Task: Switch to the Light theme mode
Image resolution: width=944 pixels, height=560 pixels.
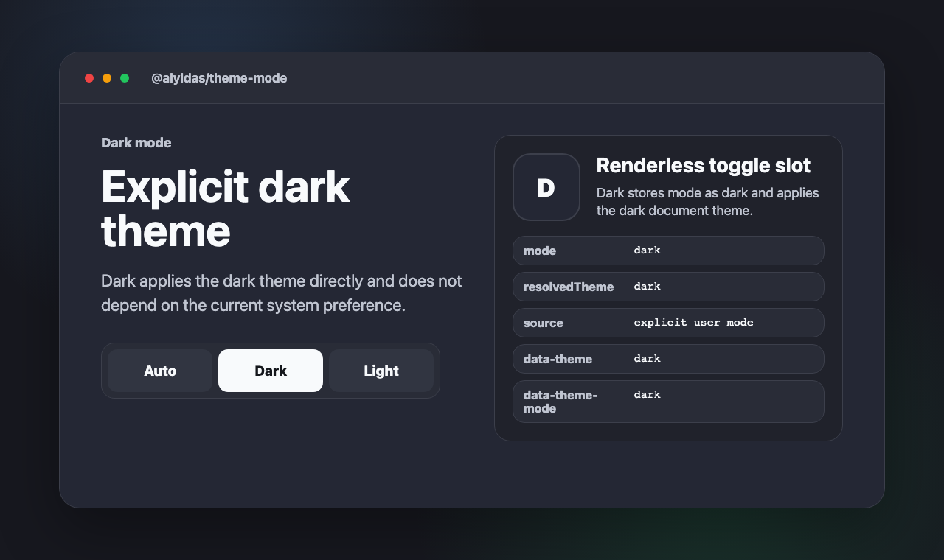Action: [x=381, y=371]
